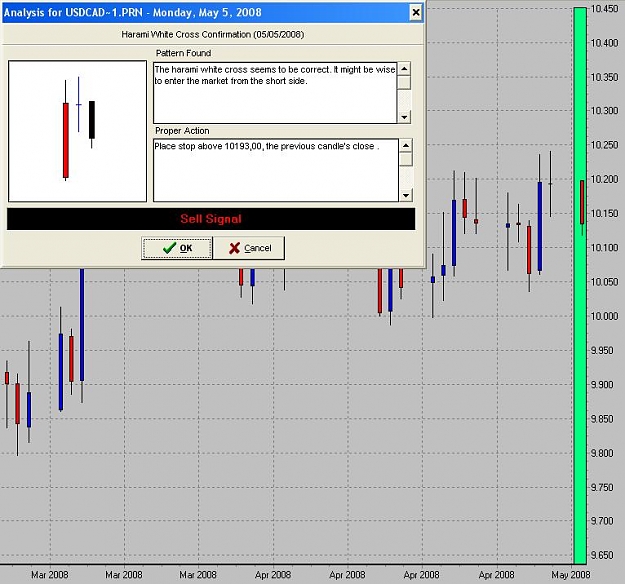Click the first Mar 2008 date label

click(50, 575)
